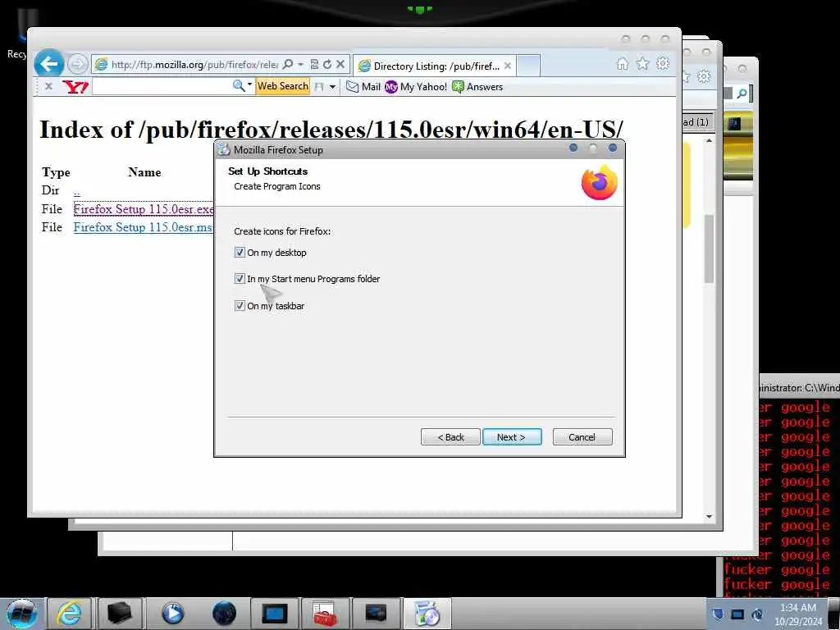Open Windows Media Player from the taskbar
This screenshot has height=630, width=840.
[172, 614]
